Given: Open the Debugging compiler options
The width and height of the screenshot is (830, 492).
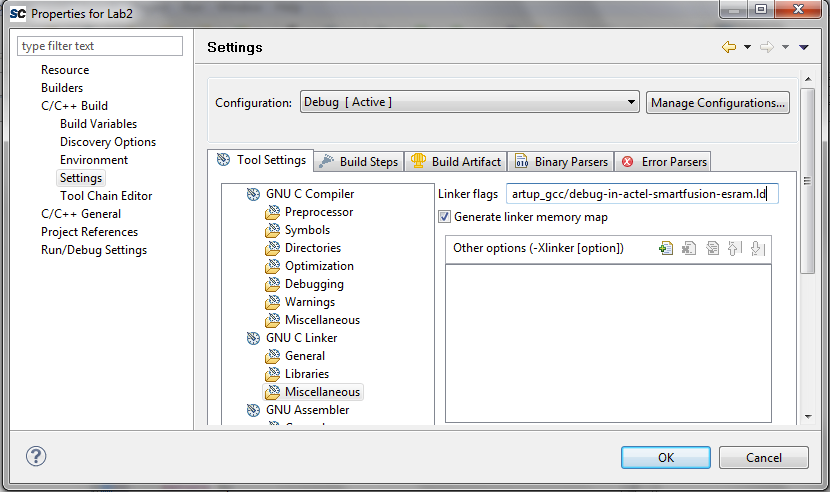Looking at the screenshot, I should tap(314, 284).
